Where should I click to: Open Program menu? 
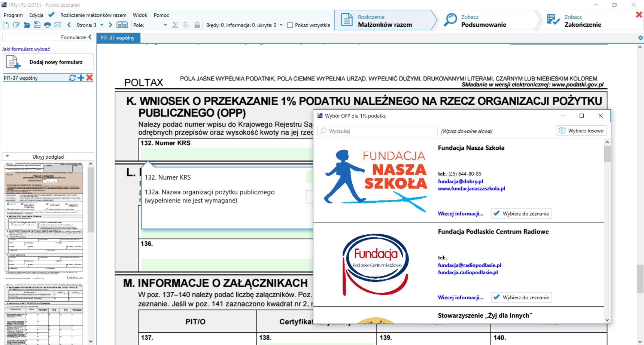[x=13, y=15]
